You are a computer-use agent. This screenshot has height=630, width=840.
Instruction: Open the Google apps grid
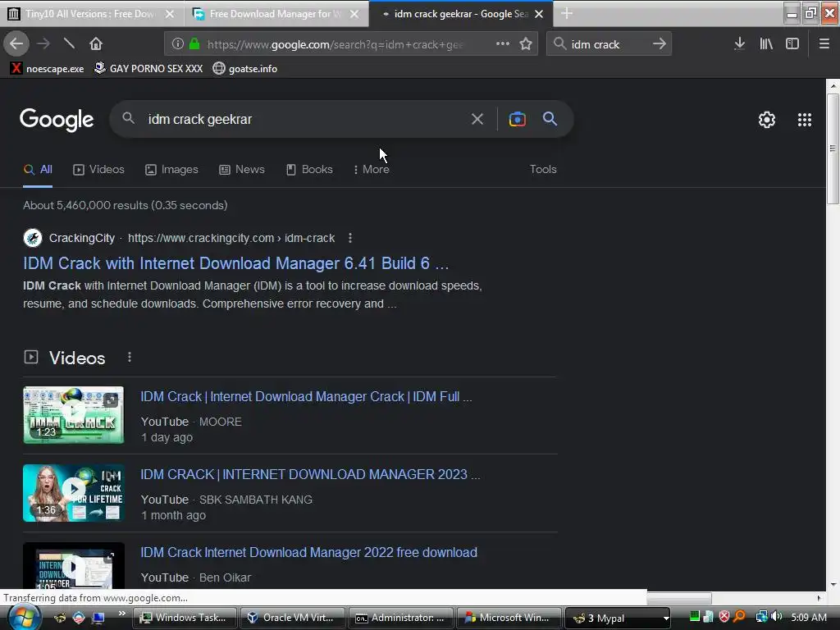pyautogui.click(x=804, y=120)
